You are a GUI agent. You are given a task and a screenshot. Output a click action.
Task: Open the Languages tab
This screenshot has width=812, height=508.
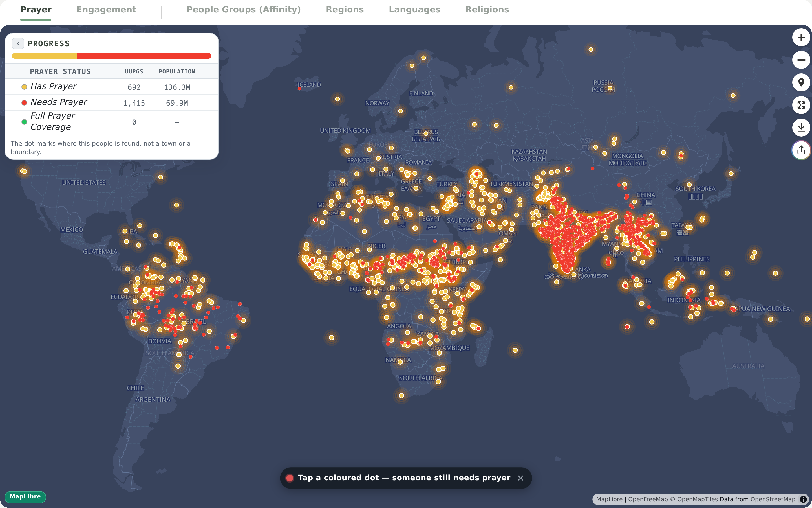pyautogui.click(x=414, y=10)
